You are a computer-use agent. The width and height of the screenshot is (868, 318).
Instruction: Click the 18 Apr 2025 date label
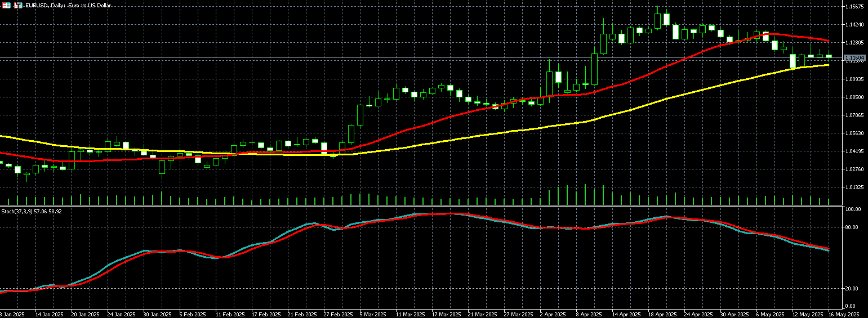tap(662, 314)
